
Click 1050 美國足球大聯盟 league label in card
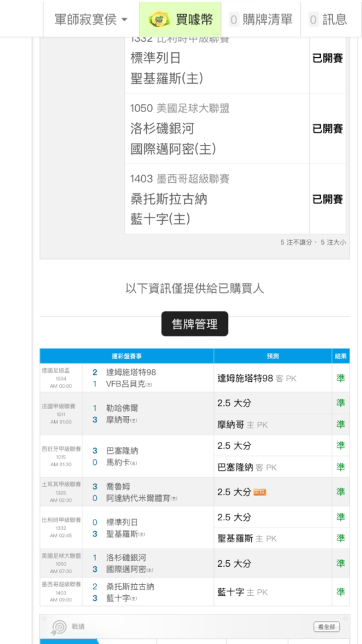pos(180,108)
